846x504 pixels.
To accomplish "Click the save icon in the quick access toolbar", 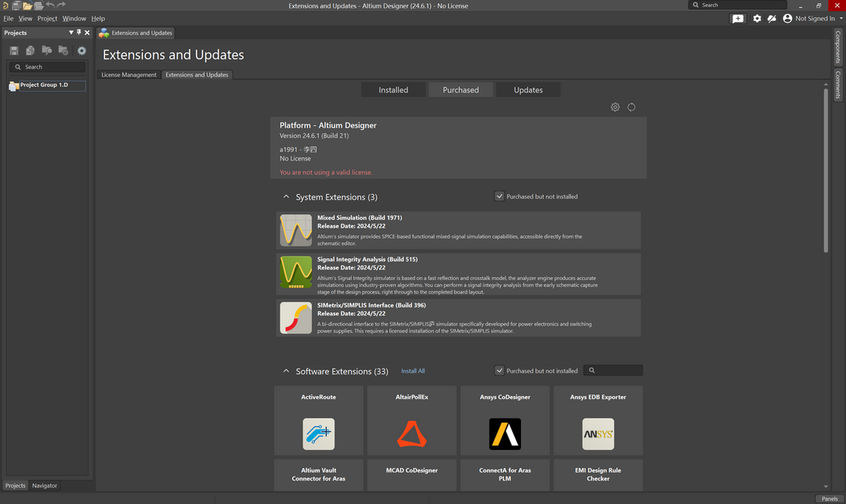I will pyautogui.click(x=16, y=5).
